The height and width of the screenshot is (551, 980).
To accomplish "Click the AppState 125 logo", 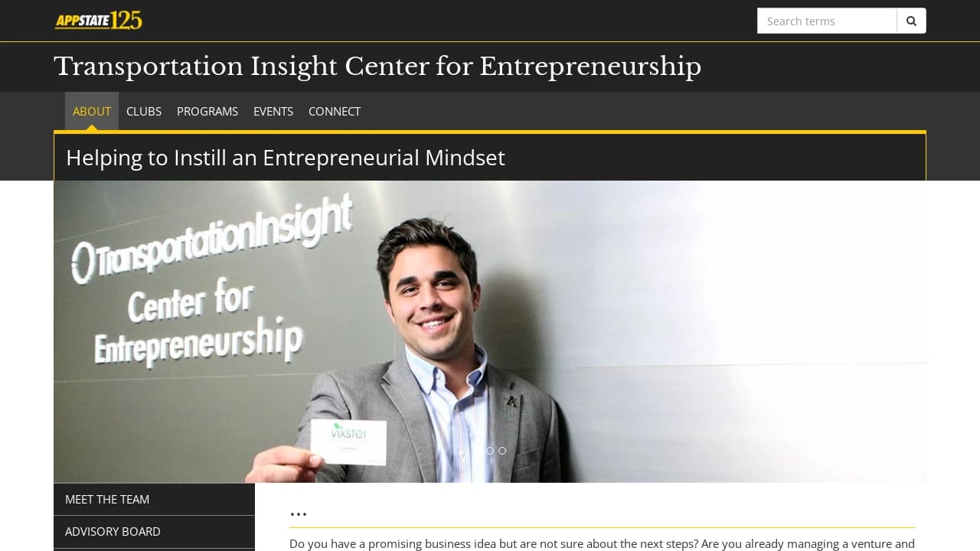I will pos(98,20).
